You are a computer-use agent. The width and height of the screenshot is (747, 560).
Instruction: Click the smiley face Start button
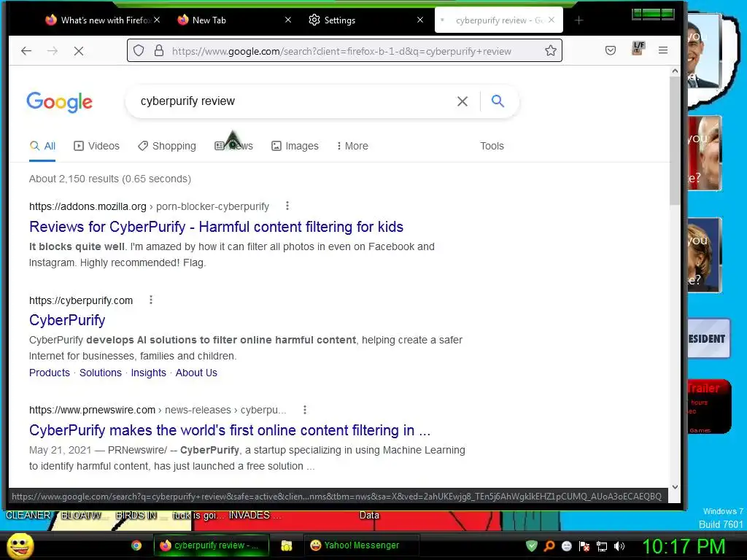(20, 545)
